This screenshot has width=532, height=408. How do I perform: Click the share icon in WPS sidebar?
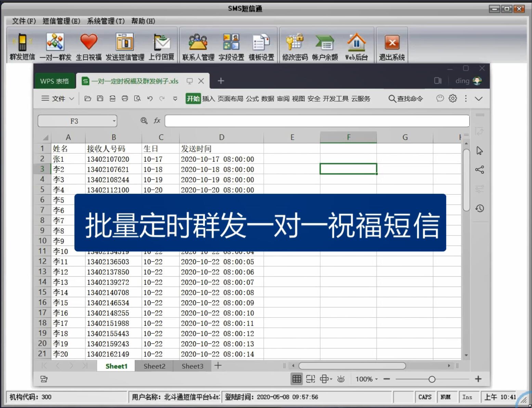point(480,170)
